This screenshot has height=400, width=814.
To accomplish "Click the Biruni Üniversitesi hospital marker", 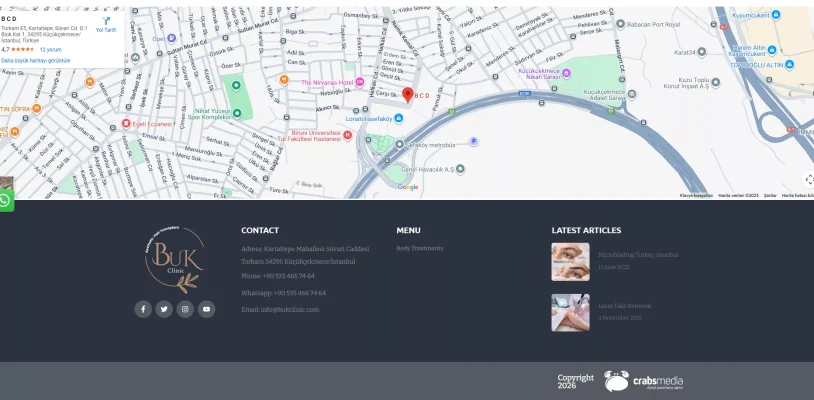I will (347, 134).
